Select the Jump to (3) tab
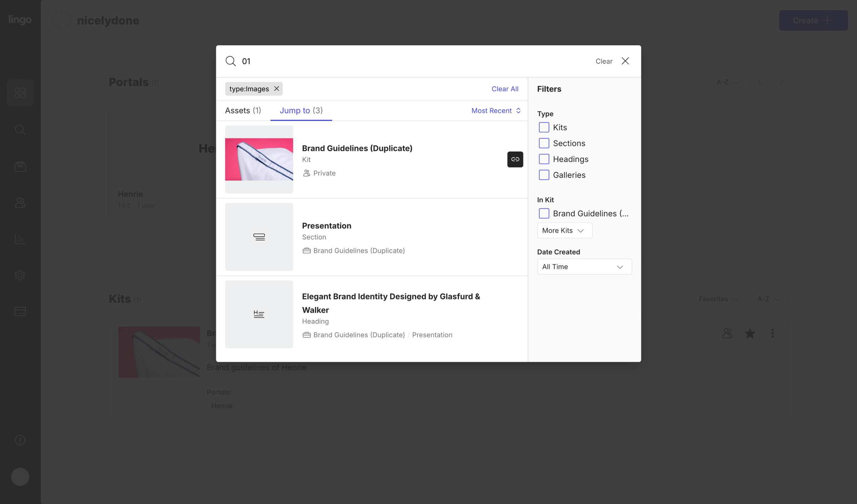 coord(301,111)
